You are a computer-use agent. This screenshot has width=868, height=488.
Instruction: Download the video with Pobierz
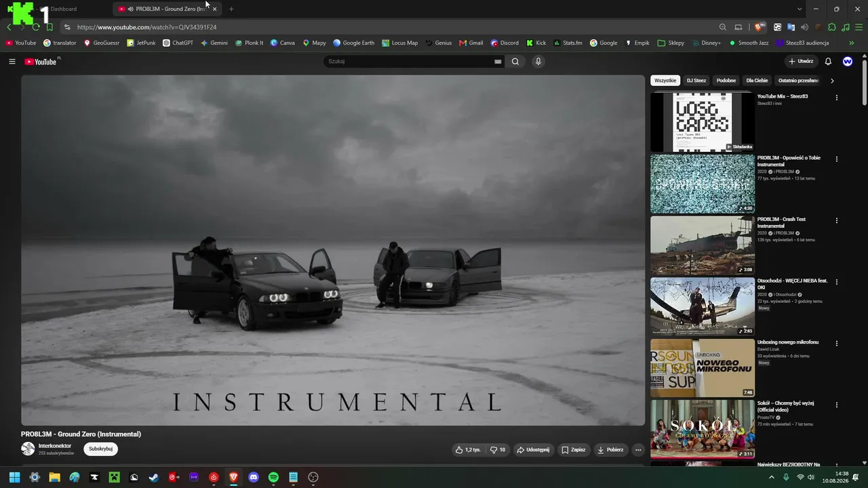610,449
